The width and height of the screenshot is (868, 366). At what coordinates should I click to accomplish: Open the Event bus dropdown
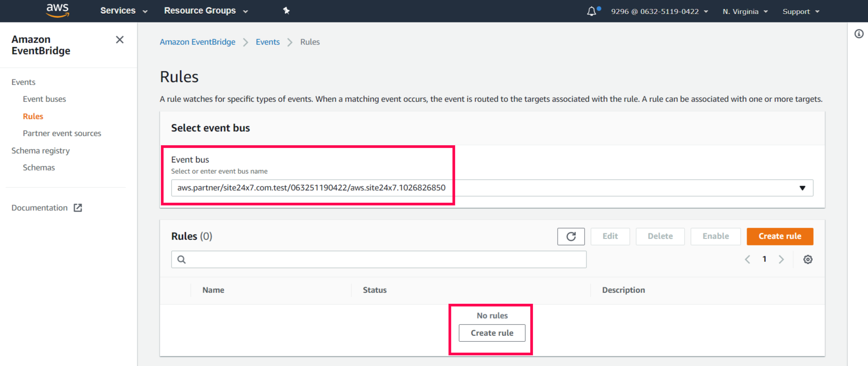click(x=802, y=188)
